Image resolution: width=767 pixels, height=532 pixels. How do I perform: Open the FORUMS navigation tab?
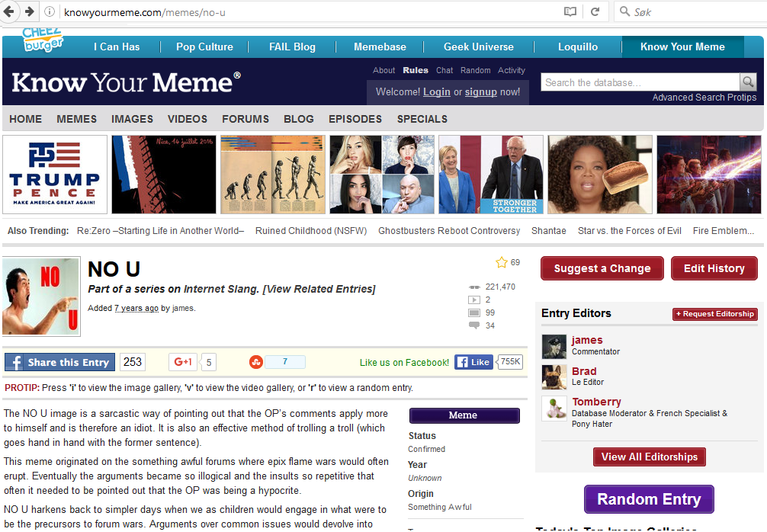point(246,119)
